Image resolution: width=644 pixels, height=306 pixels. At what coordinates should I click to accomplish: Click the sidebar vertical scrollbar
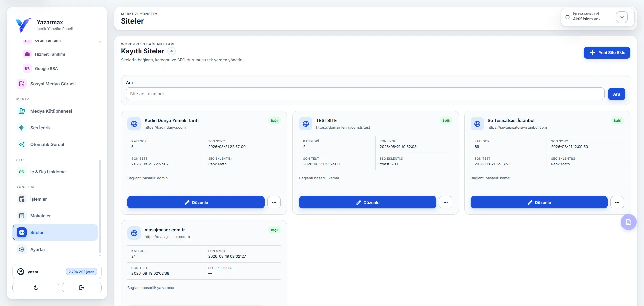click(100, 207)
